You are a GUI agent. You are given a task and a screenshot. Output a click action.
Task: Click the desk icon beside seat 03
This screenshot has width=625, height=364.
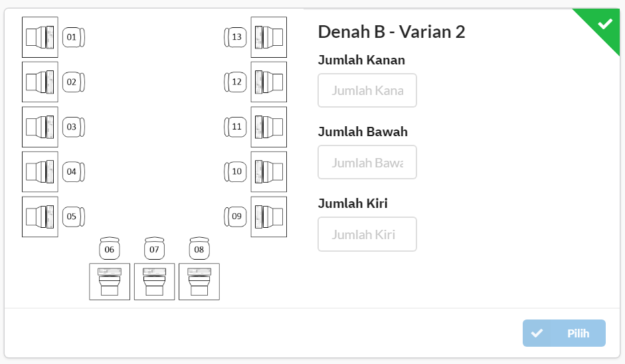[x=40, y=127]
